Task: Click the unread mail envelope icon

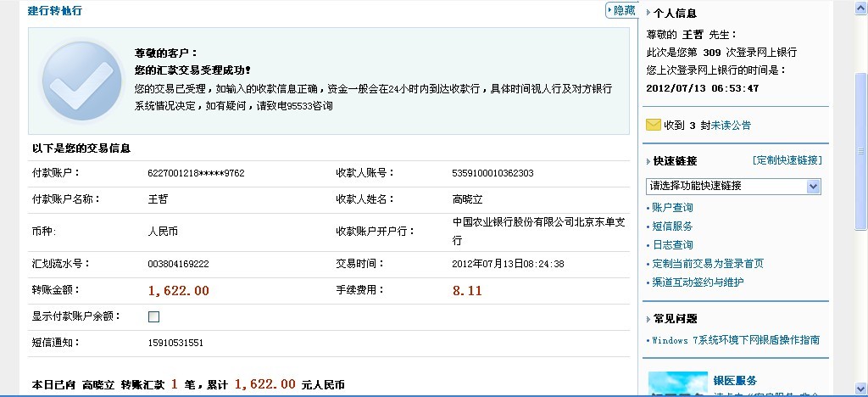Action: (653, 125)
